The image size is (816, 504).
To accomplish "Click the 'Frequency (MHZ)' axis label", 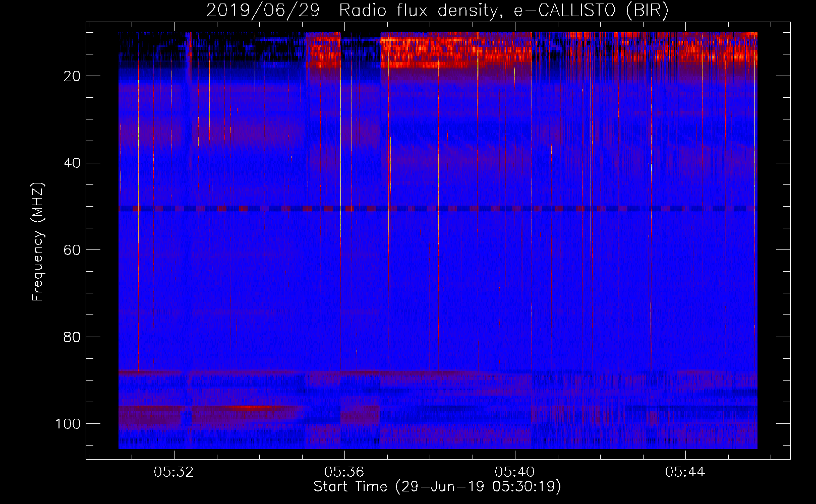I will tap(38, 241).
